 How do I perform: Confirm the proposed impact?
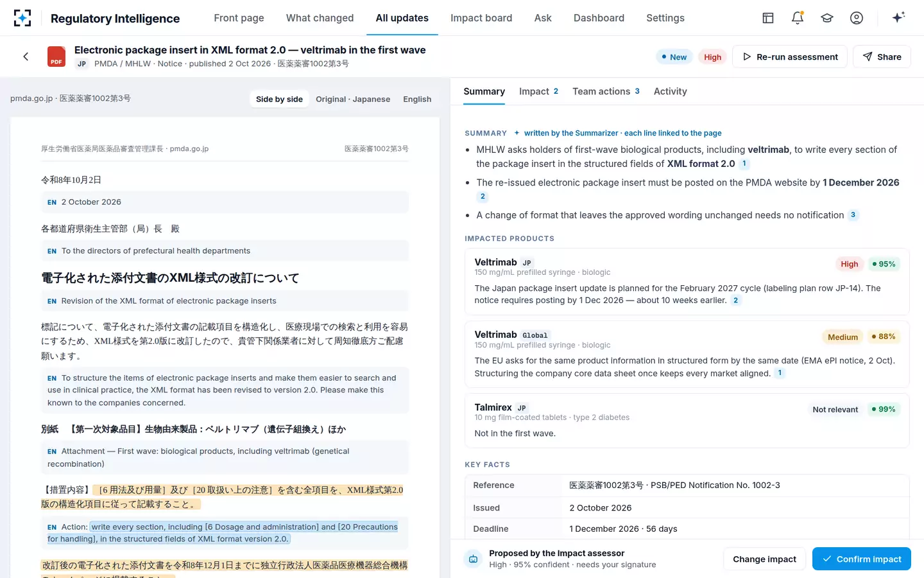[862, 559]
